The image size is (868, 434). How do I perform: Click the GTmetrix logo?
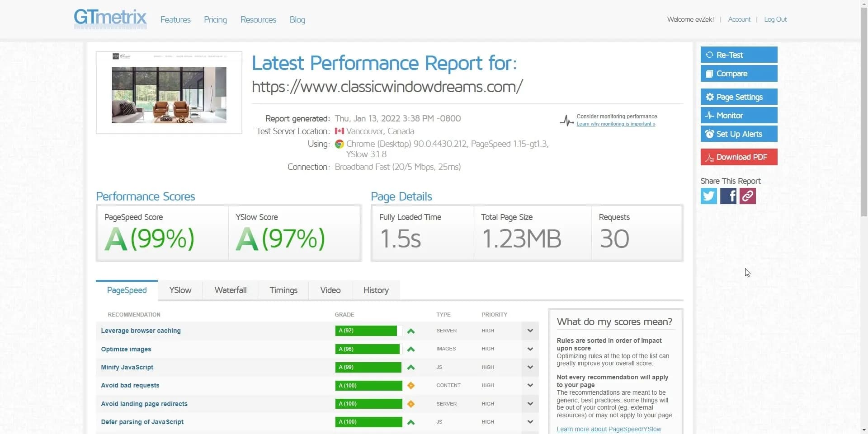pos(110,19)
